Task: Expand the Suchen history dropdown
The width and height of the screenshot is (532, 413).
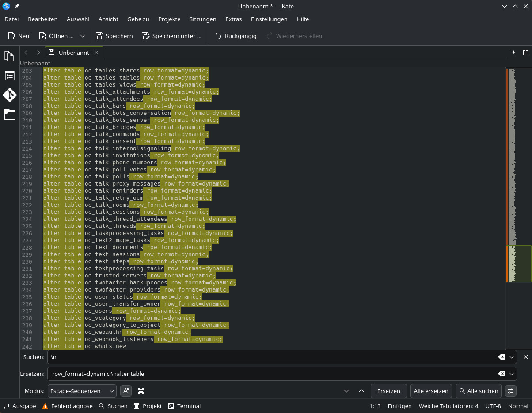Action: point(512,357)
